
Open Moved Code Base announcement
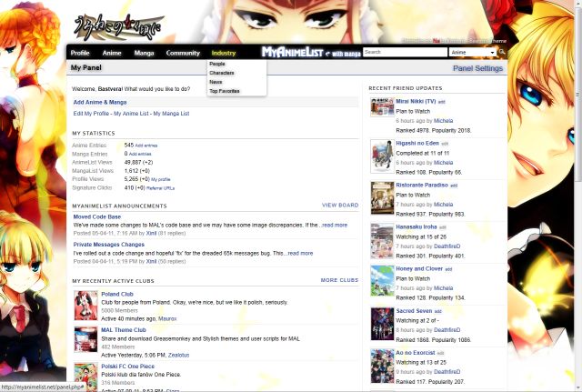97,216
